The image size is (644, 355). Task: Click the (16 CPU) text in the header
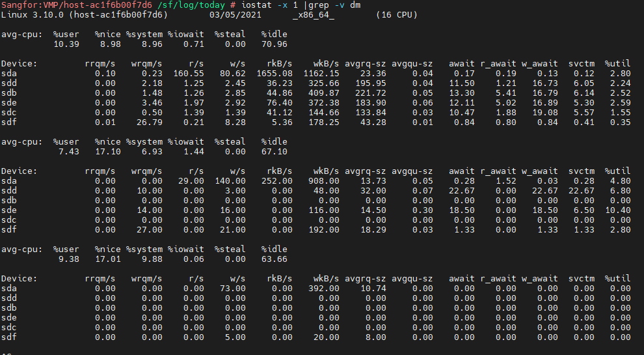click(397, 14)
